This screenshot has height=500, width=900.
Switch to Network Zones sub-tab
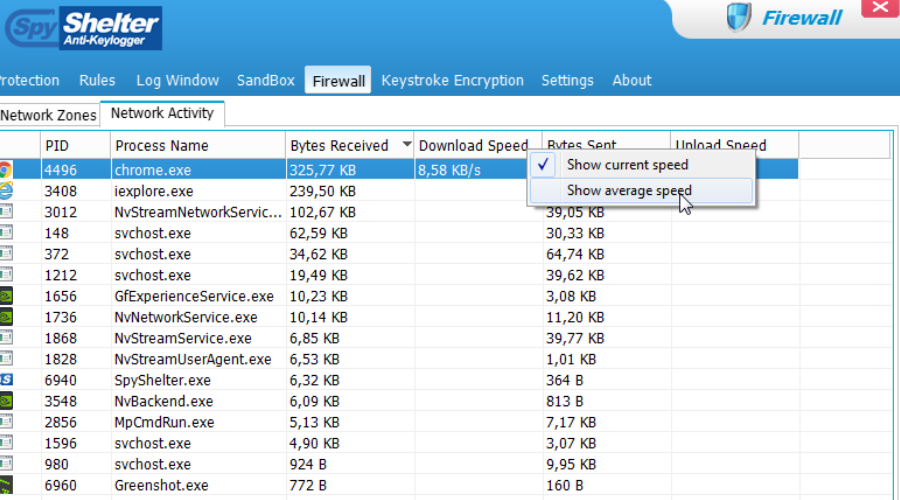point(49,115)
